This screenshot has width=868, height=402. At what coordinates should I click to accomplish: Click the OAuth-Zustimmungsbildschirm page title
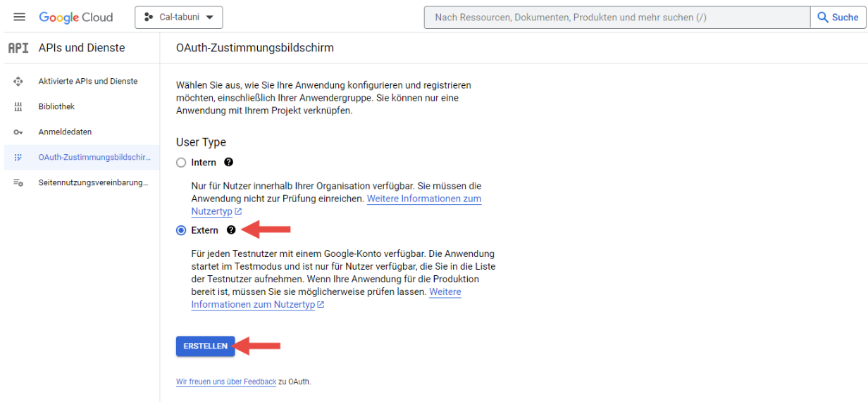click(x=255, y=48)
